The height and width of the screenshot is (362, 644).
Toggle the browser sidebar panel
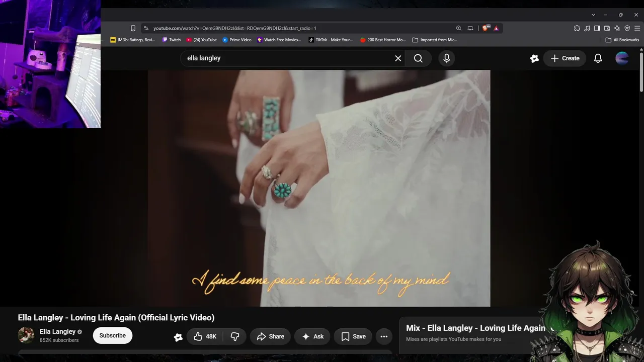click(x=597, y=28)
